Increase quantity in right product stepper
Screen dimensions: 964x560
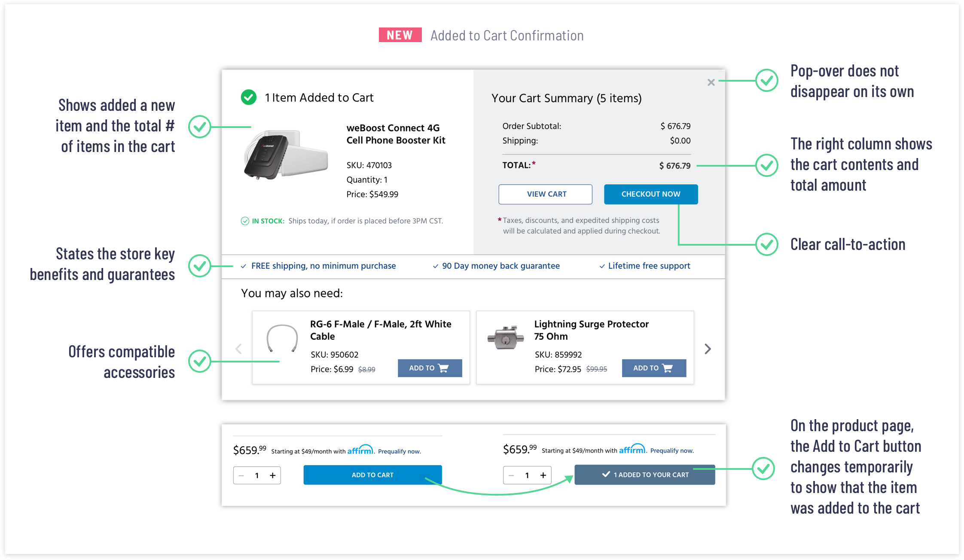543,475
